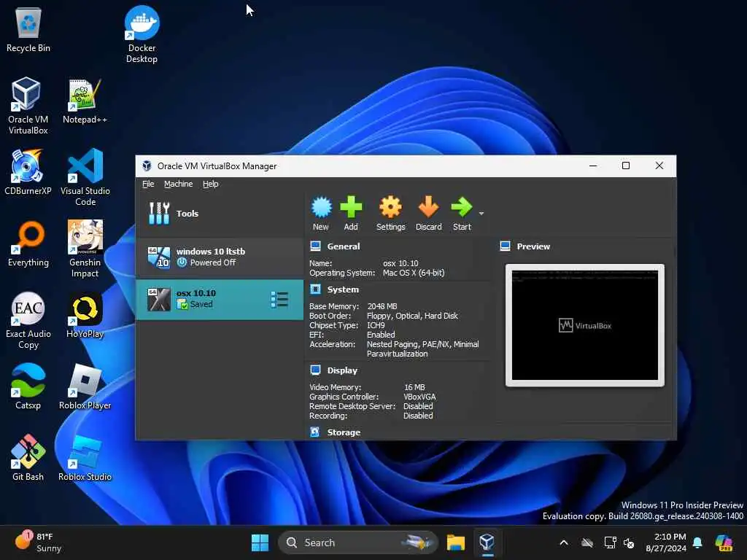Select Exact Audio Copy desktop icon
Image resolution: width=747 pixels, height=560 pixels.
pyautogui.click(x=28, y=320)
